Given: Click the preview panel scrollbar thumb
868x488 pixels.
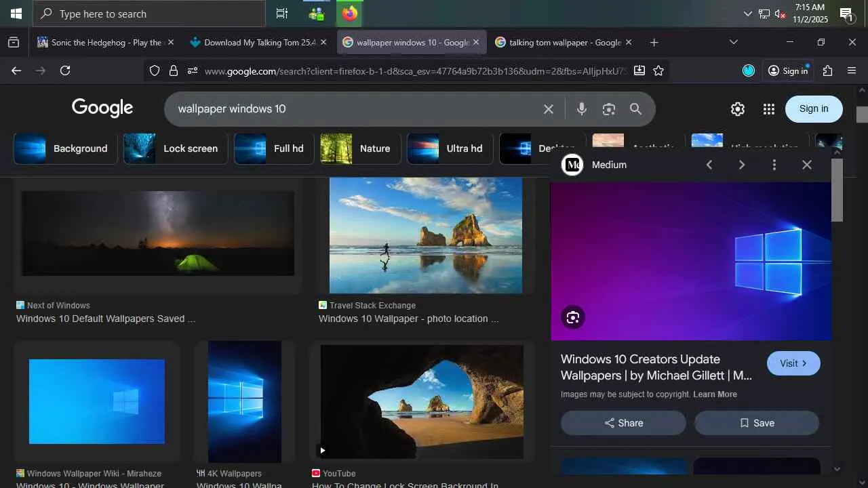Looking at the screenshot, I should click(837, 190).
